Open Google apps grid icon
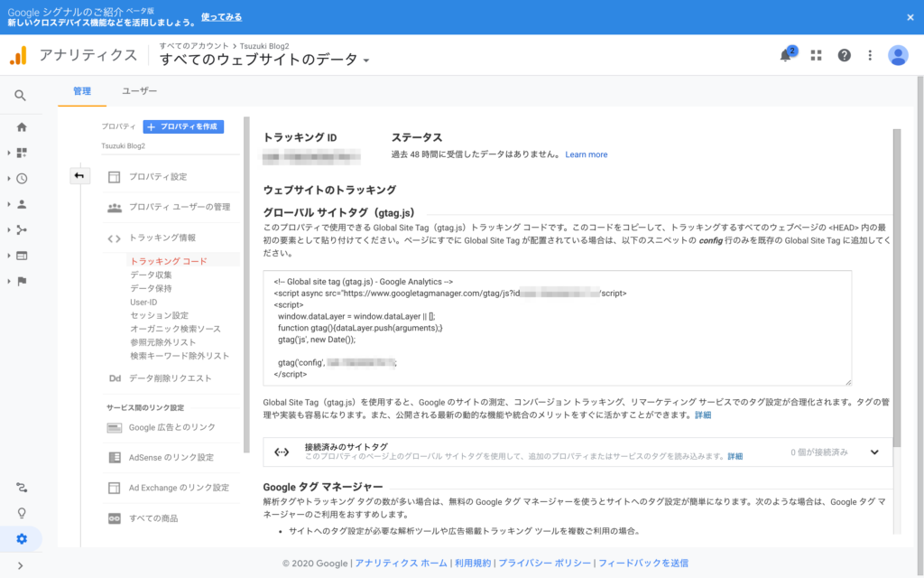Viewport: 924px width, 578px height. pos(816,55)
